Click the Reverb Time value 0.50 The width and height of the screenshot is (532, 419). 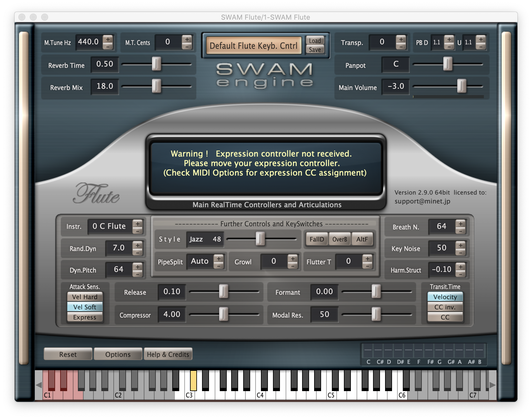click(x=105, y=64)
